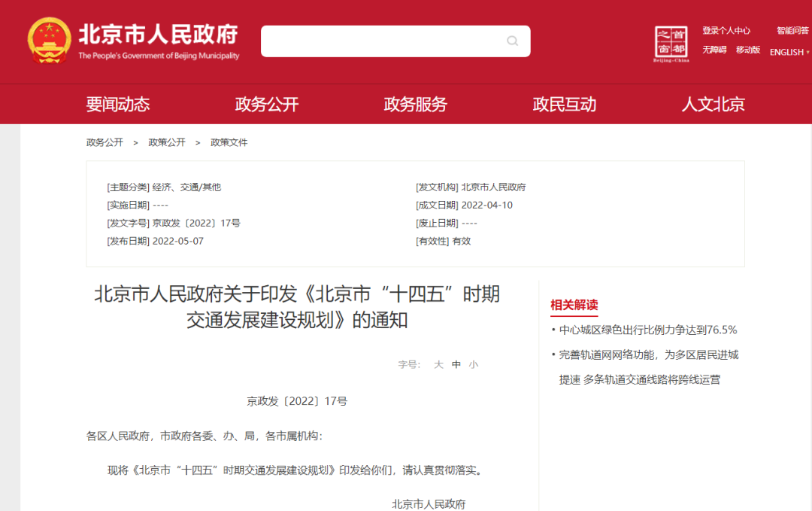Click 政策公开 in the breadcrumb
Screen dimensions: 812x511
pos(167,142)
